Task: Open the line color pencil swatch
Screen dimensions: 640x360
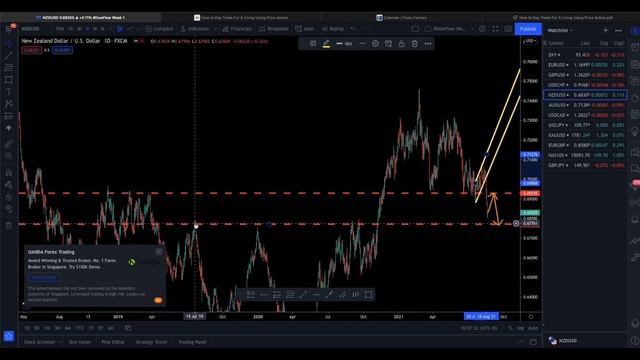Action: 326,44
